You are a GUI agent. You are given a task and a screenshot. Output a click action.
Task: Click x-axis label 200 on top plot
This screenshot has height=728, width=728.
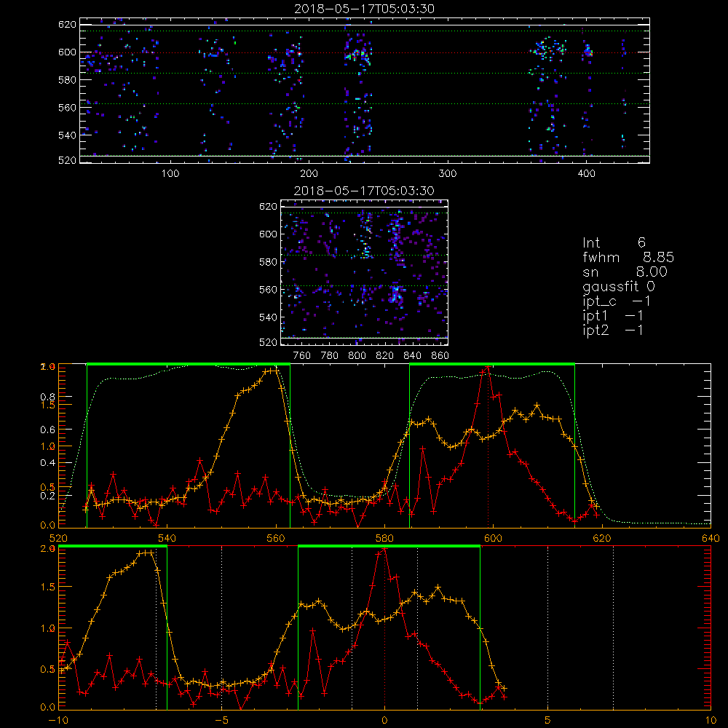309,174
